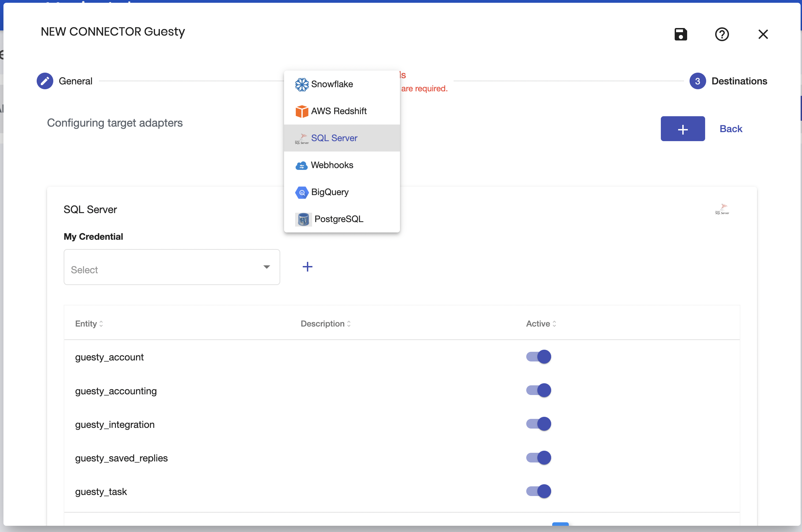This screenshot has height=532, width=802.
Task: Click guesty_saved_replies entity row text
Action: [121, 458]
